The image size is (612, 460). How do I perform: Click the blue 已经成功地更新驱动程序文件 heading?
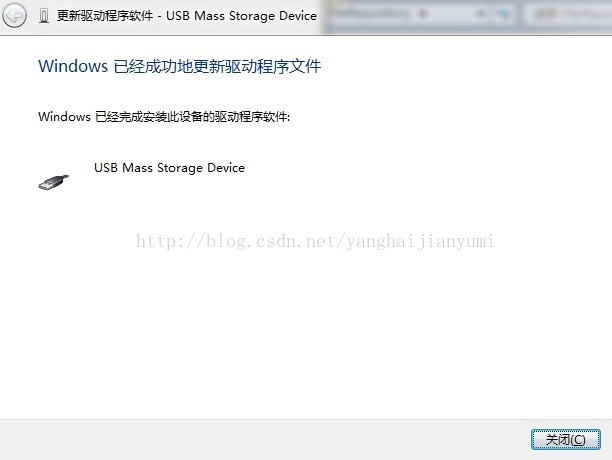(x=217, y=66)
